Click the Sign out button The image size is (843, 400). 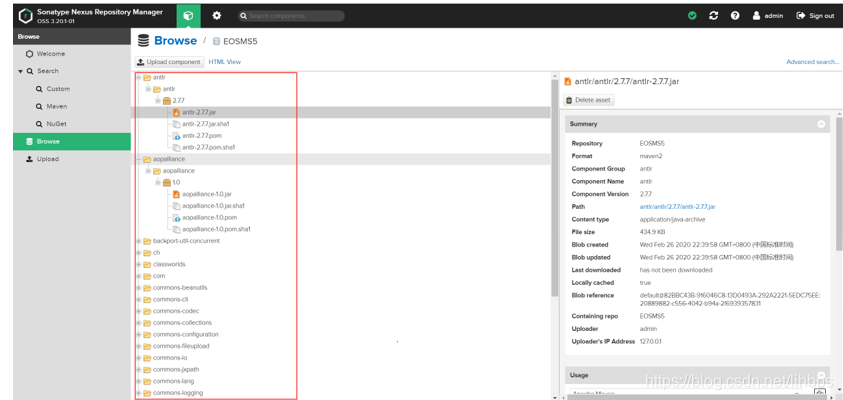tap(815, 16)
